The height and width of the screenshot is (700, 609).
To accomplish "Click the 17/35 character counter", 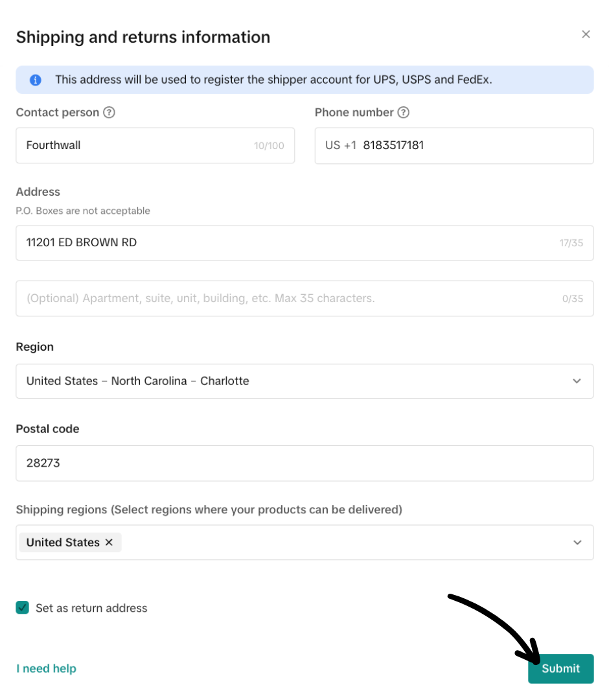I will coord(572,243).
